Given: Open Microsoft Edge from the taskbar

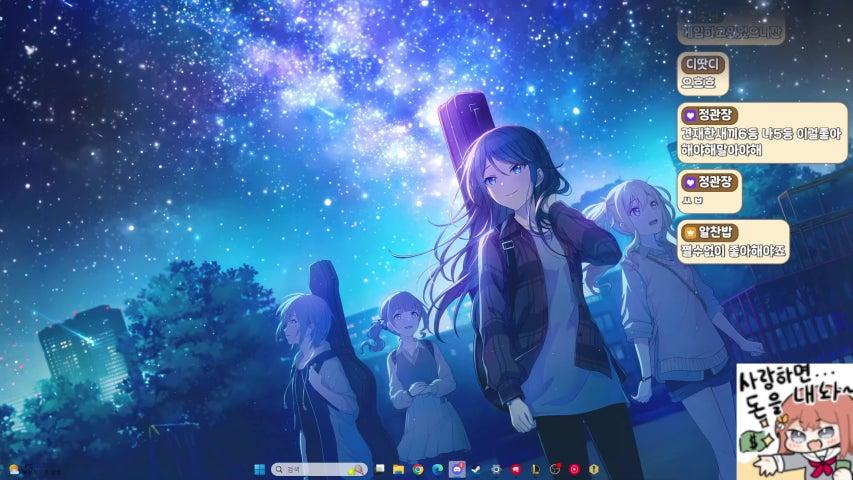Looking at the screenshot, I should (x=437, y=469).
